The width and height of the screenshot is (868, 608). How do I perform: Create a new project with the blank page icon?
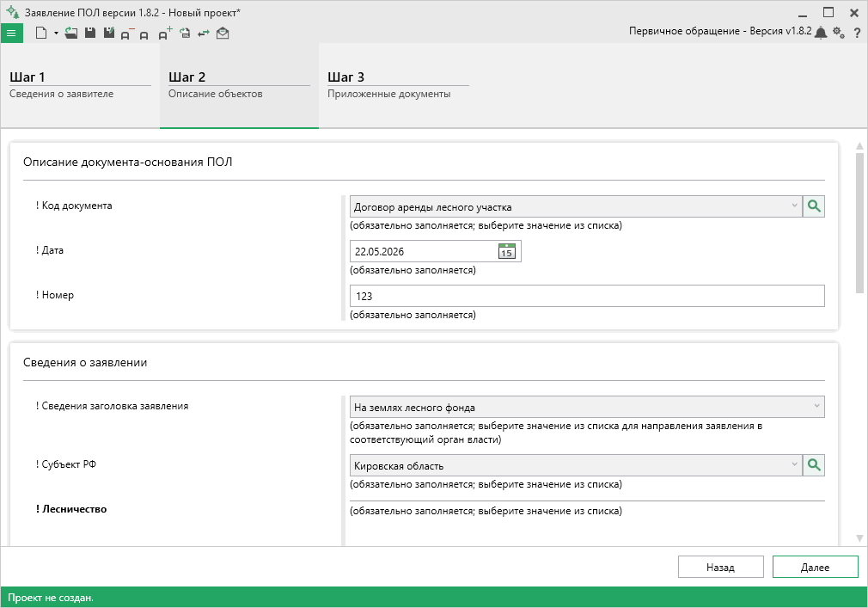pyautogui.click(x=41, y=34)
